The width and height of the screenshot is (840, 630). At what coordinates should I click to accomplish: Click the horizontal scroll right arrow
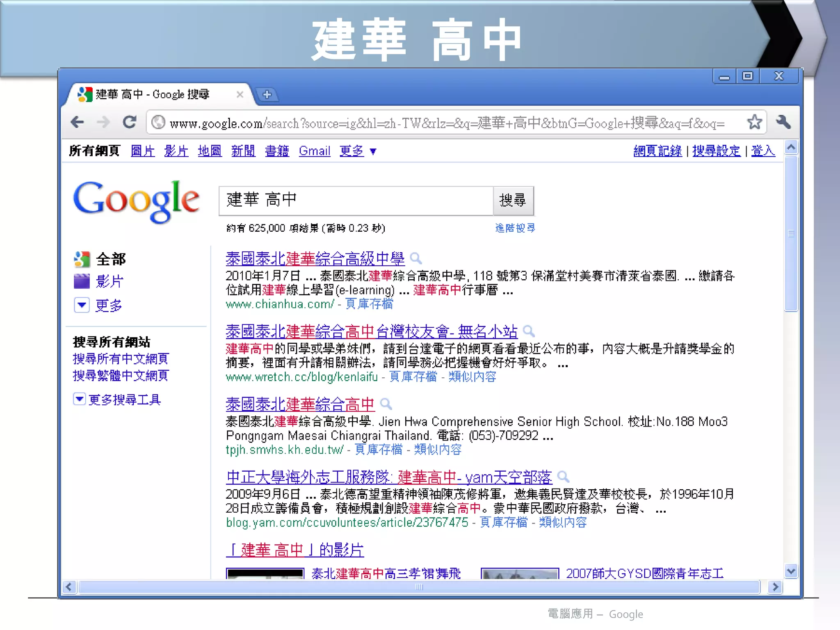pyautogui.click(x=775, y=587)
